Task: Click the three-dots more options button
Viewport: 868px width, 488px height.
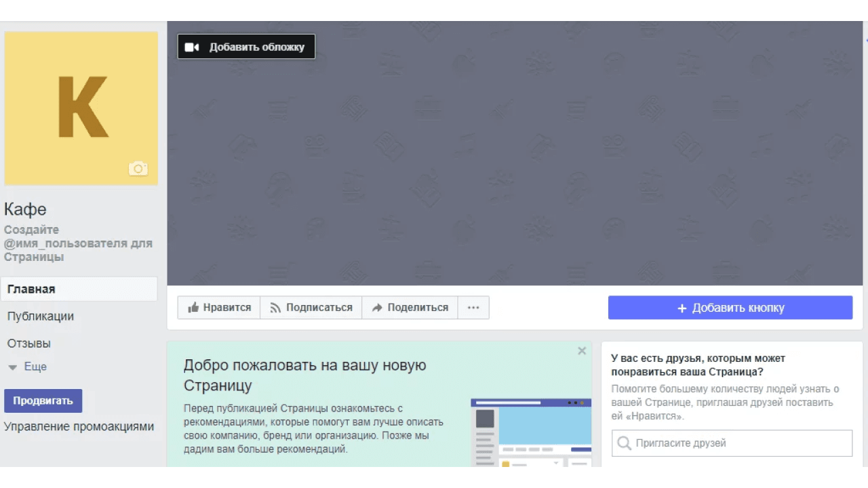Action: 473,308
